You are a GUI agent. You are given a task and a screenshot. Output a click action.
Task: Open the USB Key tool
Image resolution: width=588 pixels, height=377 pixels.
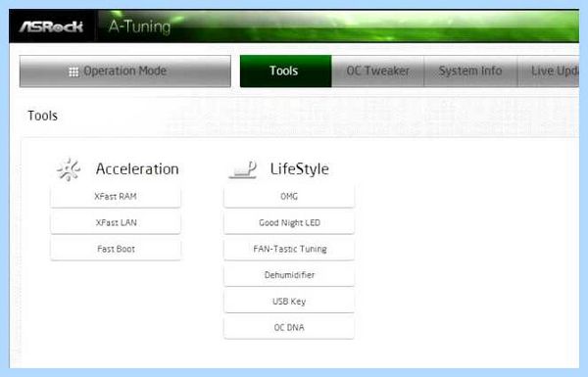pyautogui.click(x=289, y=302)
